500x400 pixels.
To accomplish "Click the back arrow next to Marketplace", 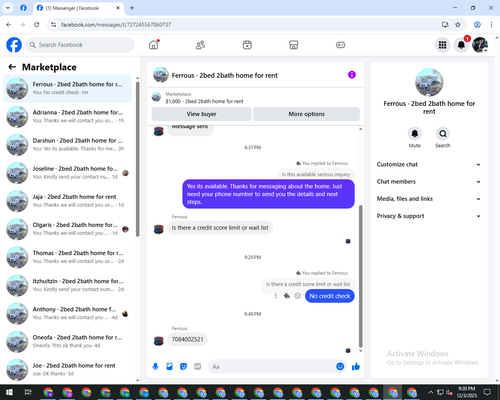I will [12, 67].
